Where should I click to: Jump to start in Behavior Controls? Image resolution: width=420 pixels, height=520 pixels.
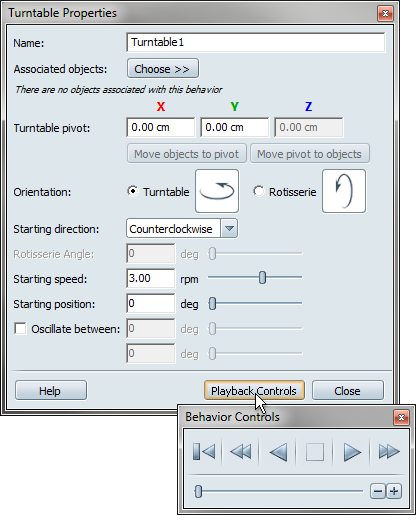pos(204,452)
